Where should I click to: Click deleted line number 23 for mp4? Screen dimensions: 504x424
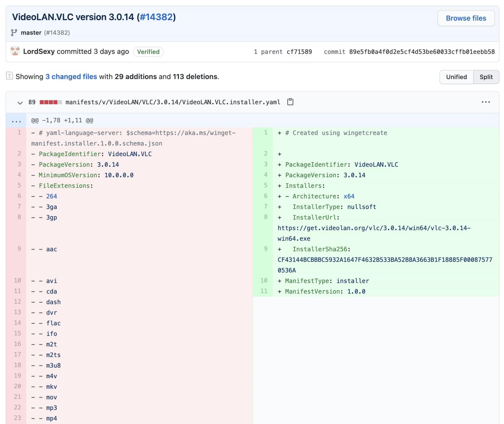[17, 418]
